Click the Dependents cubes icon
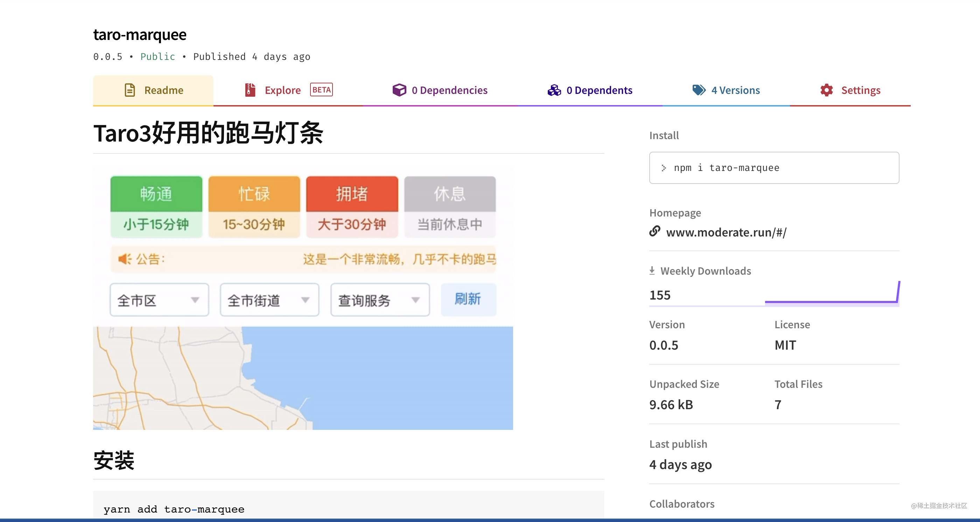The image size is (980, 522). (554, 90)
